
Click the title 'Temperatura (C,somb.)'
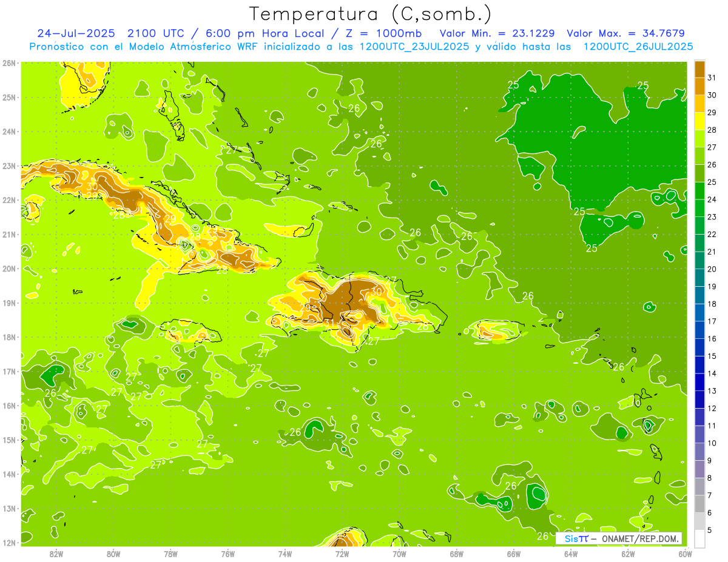click(x=370, y=14)
